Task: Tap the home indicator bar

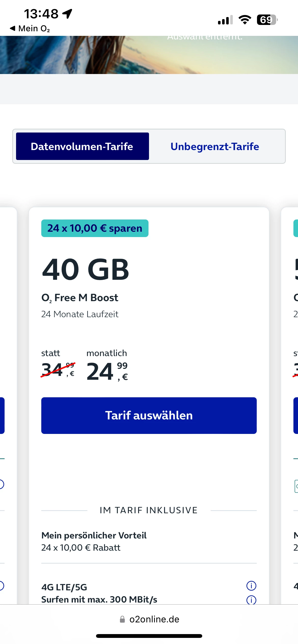Action: pos(149,636)
